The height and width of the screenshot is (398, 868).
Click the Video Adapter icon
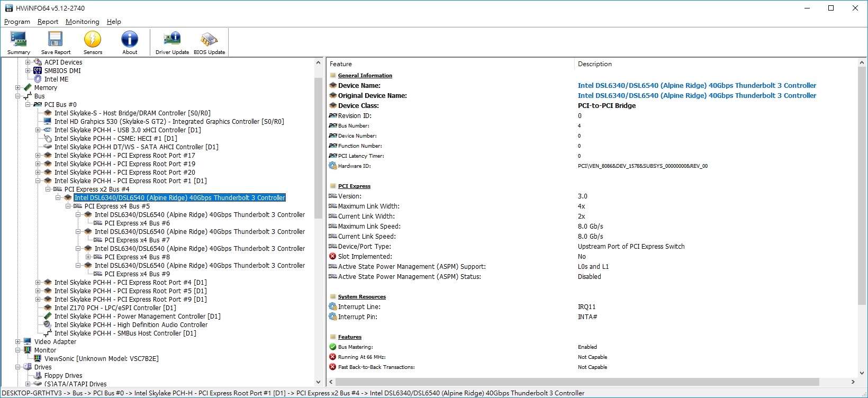(x=28, y=341)
